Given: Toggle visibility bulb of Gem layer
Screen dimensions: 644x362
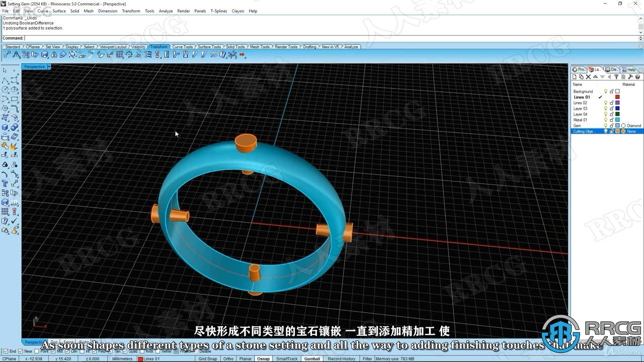Looking at the screenshot, I should pos(606,125).
